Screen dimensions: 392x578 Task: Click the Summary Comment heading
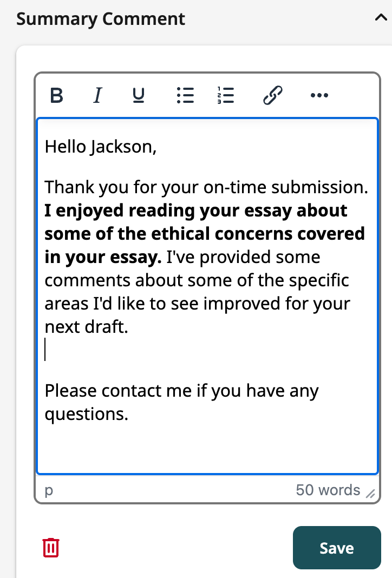point(101,19)
